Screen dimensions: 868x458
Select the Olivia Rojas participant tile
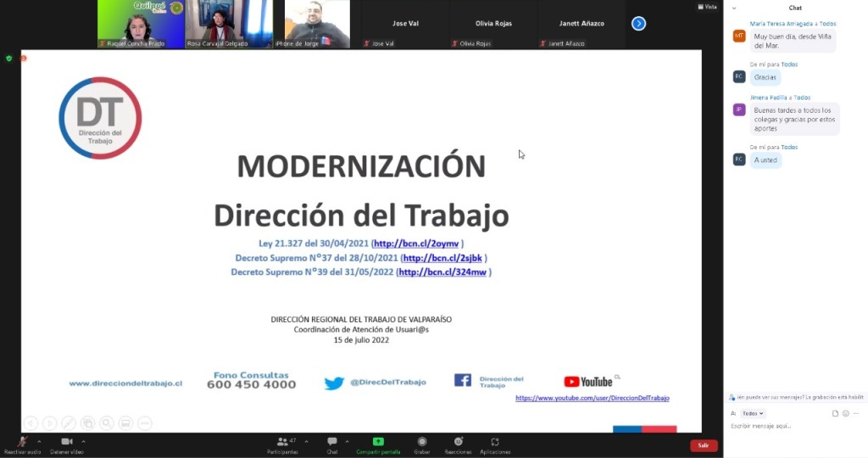494,24
